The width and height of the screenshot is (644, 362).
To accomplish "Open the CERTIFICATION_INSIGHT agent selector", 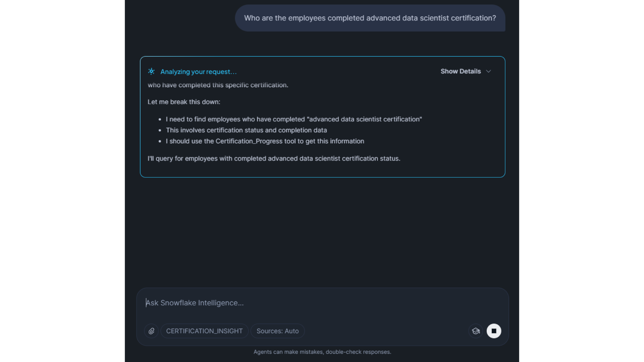I will [x=204, y=331].
